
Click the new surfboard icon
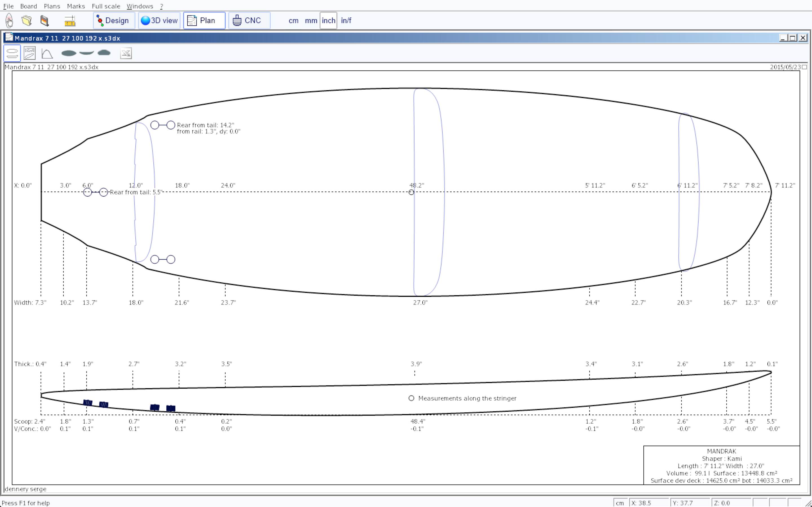pos(9,21)
